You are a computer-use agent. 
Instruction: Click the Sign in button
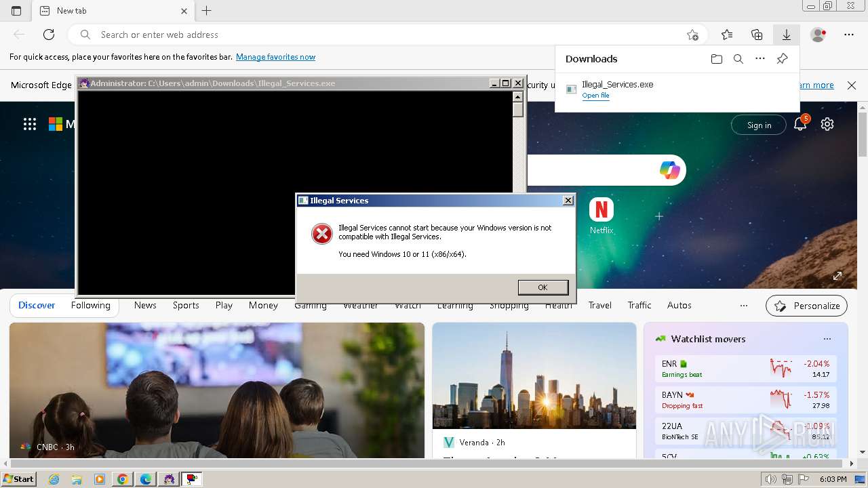point(759,125)
